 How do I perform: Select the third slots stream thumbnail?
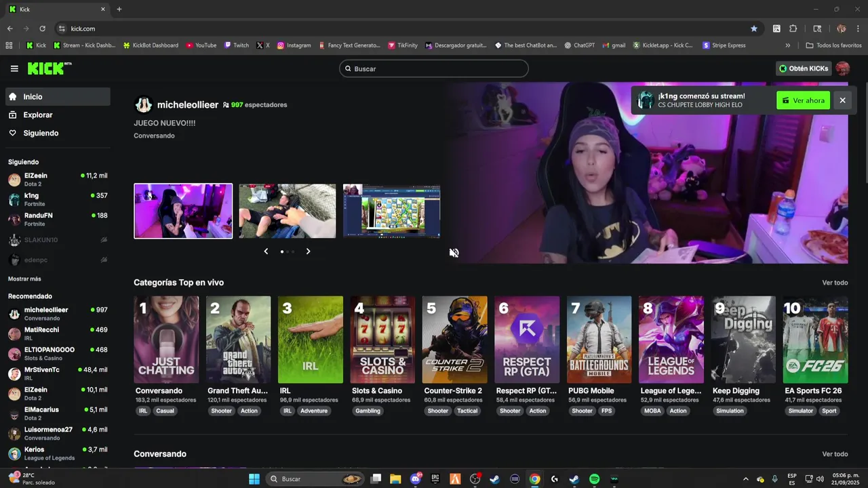click(391, 211)
